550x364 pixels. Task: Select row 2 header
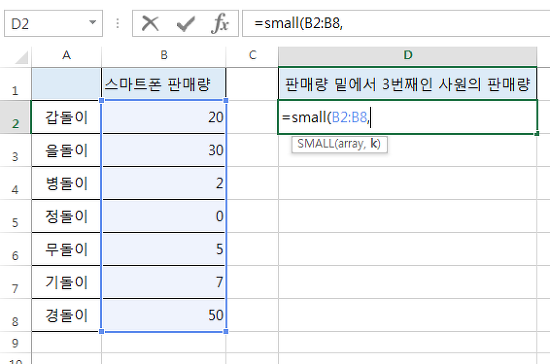tap(15, 117)
